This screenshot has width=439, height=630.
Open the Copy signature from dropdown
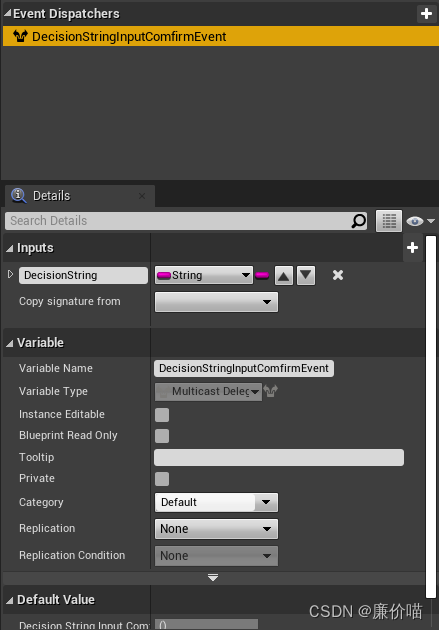click(216, 302)
